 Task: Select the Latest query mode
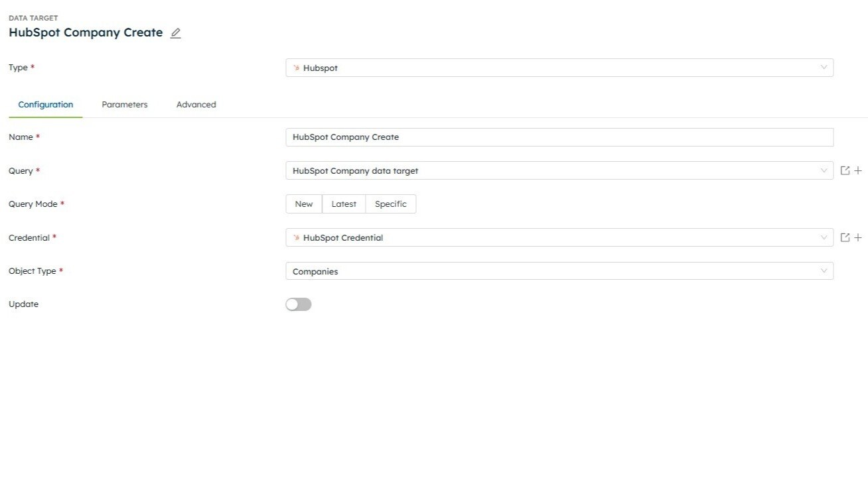pos(344,204)
